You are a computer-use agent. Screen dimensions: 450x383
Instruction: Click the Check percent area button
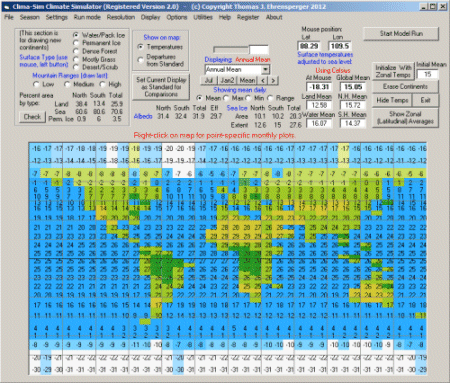tap(32, 117)
